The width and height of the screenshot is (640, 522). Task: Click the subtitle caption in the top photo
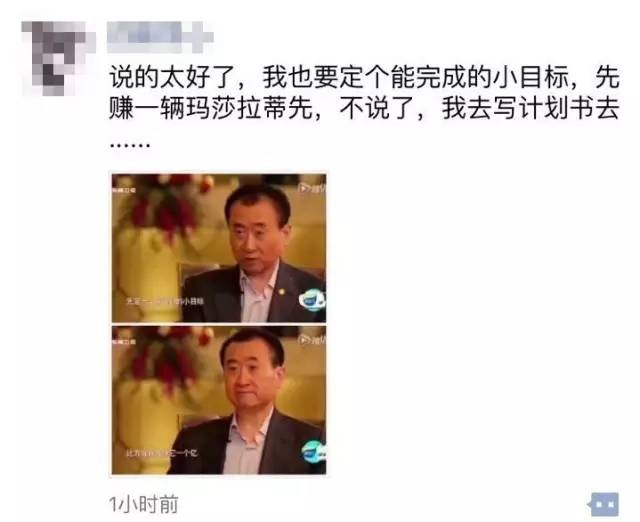(x=165, y=302)
